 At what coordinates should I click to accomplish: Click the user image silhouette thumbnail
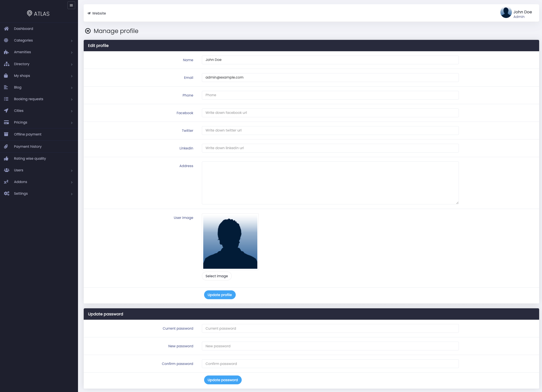(230, 242)
